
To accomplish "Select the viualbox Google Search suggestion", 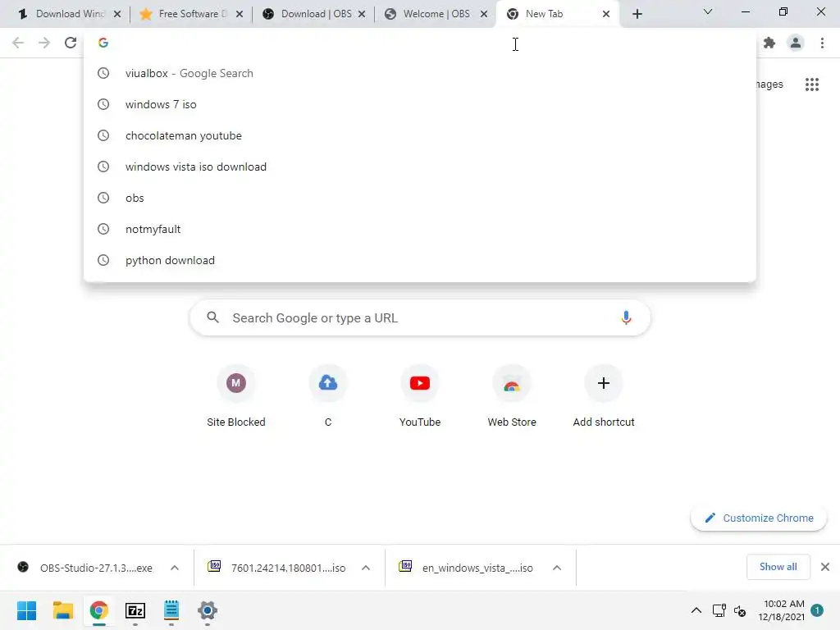I will 420,73.
